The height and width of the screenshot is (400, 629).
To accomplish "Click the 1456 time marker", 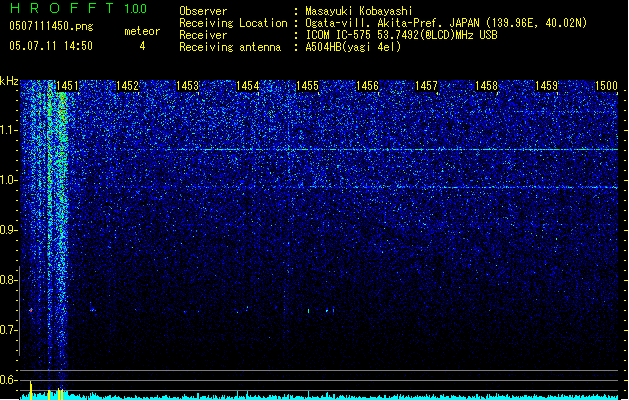I will coord(367,86).
